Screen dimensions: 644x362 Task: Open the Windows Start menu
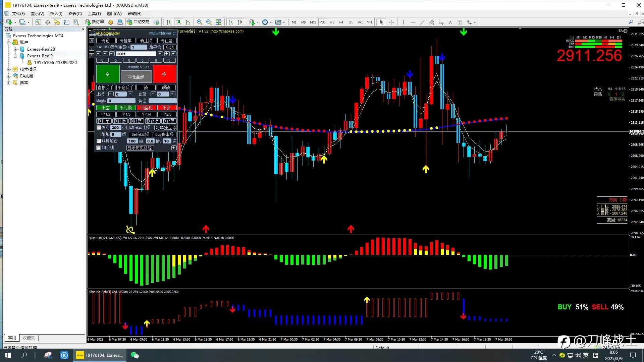pos(8,355)
